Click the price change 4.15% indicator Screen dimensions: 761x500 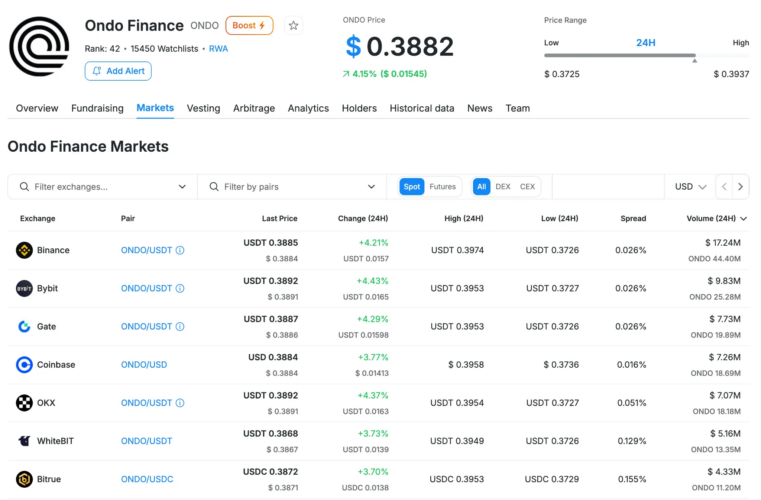pos(385,74)
